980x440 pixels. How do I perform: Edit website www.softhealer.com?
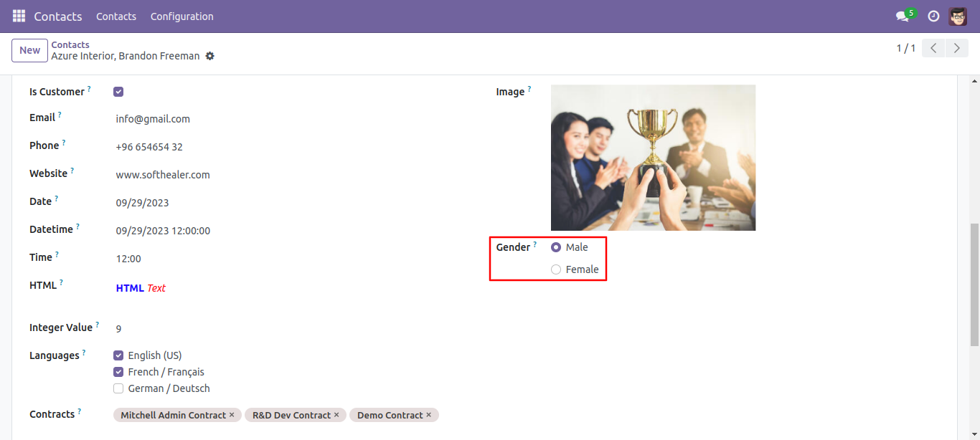tap(163, 175)
